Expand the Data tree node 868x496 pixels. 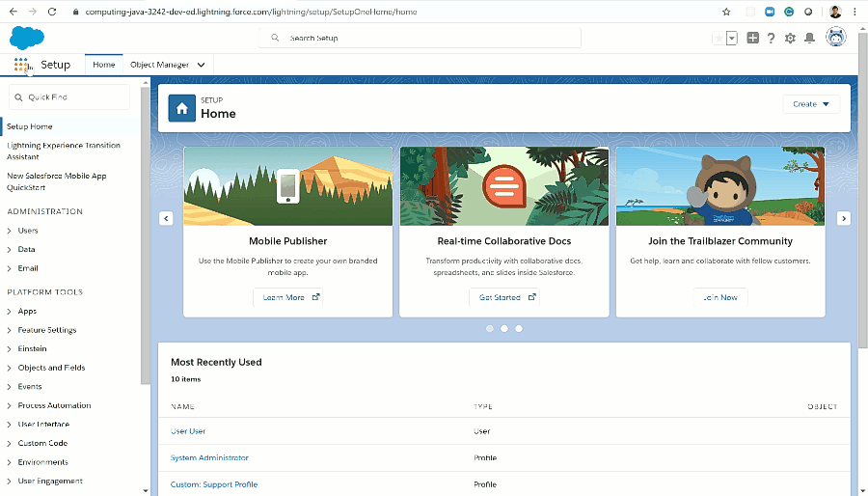[x=9, y=250]
